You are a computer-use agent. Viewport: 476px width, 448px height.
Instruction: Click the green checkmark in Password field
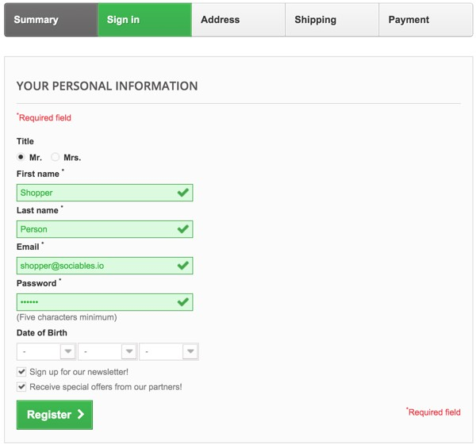[x=183, y=302]
